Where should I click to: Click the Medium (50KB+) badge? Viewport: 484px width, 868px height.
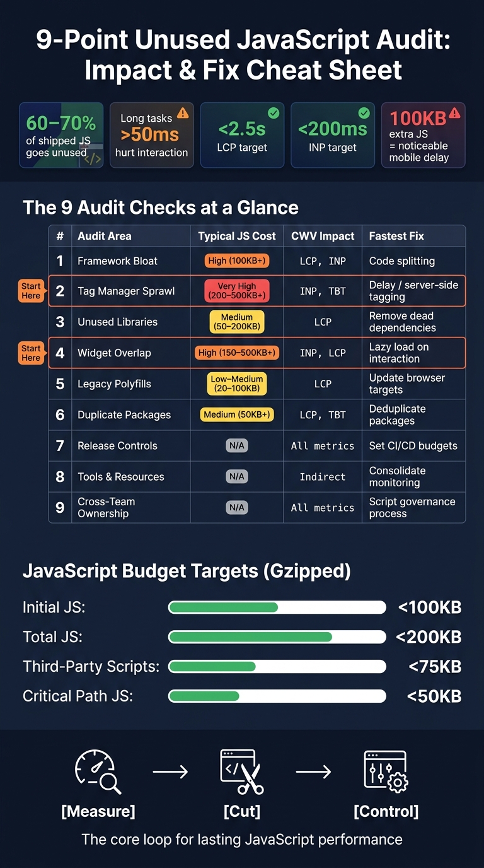[x=237, y=414]
